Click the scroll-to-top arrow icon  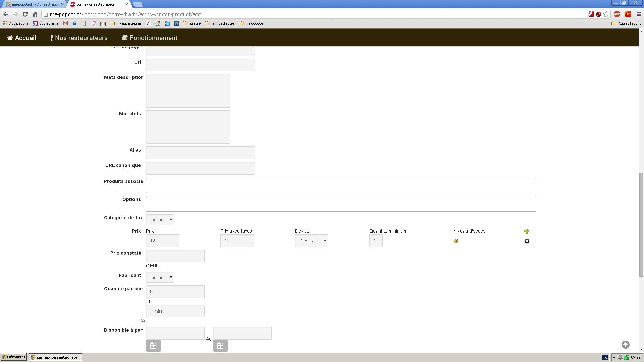(625, 345)
